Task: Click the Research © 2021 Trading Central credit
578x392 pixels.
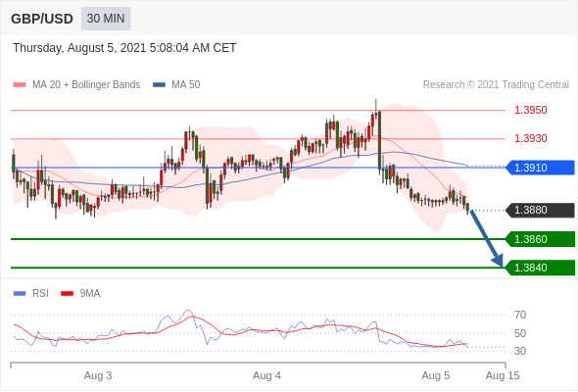Action: pyautogui.click(x=496, y=85)
